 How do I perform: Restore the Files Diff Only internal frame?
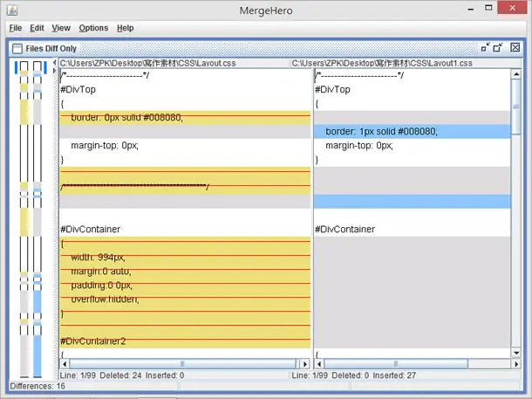(498, 47)
